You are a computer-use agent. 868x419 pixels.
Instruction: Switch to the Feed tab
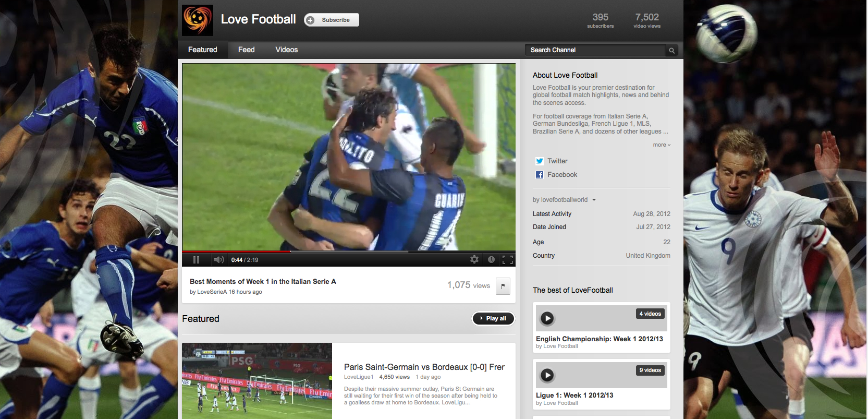tap(247, 50)
